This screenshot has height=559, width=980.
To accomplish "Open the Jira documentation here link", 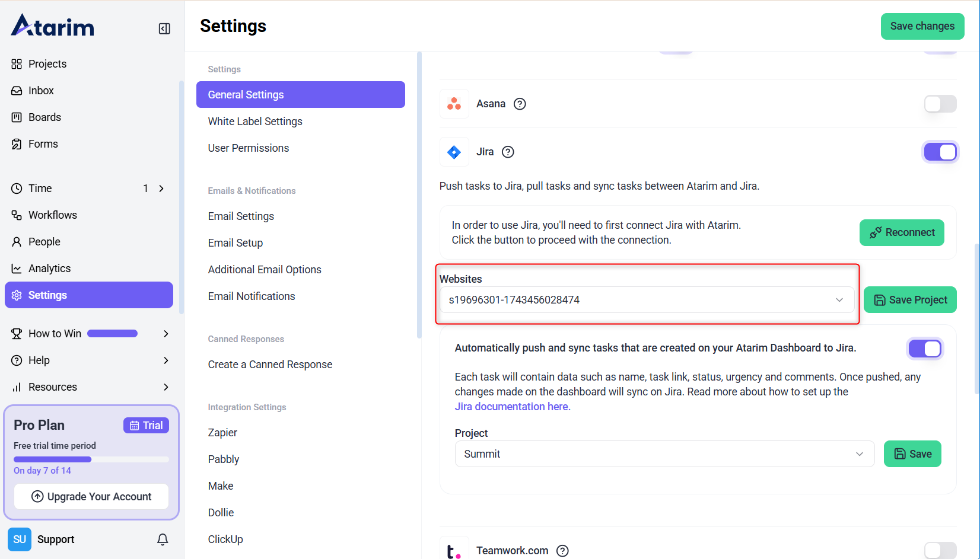I will pos(512,407).
